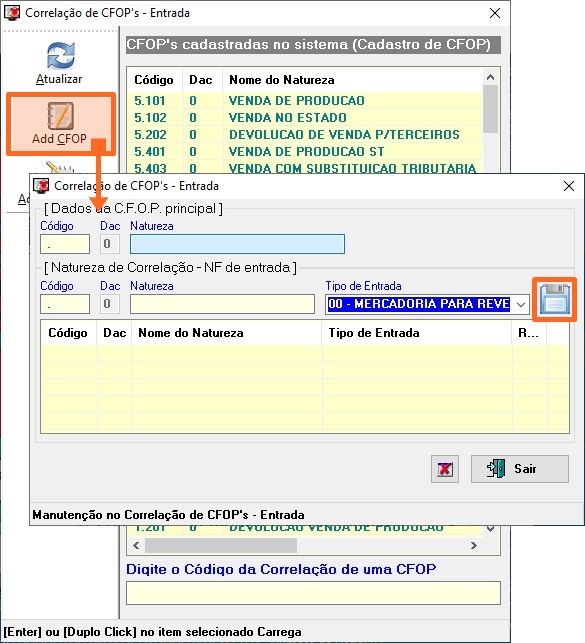The height and width of the screenshot is (643, 585).
Task: Select row 5.403 VENDA COM SUBSTITUICAO TRIBUTARIA
Action: (x=304, y=168)
